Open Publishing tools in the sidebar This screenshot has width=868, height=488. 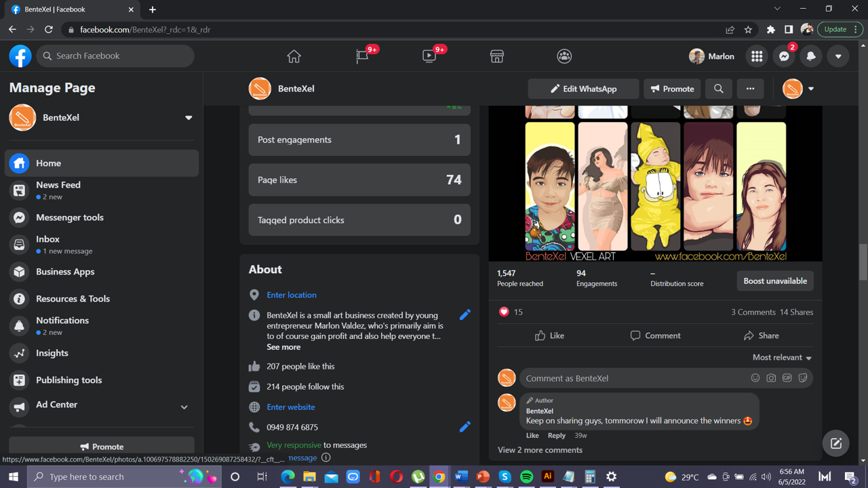tap(102, 380)
